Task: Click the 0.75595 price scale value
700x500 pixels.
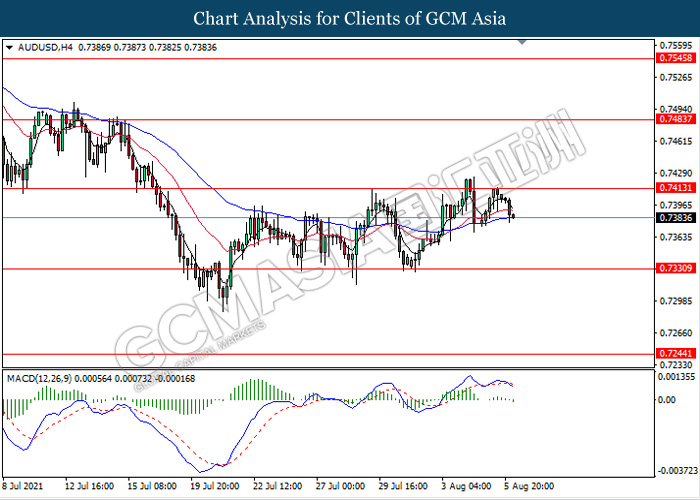Action: 676,46
